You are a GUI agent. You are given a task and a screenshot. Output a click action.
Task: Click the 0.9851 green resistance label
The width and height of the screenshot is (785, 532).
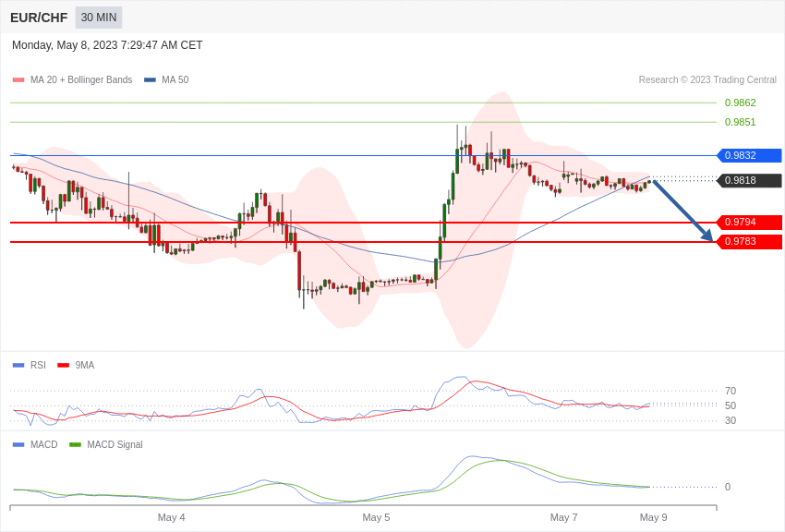click(740, 122)
